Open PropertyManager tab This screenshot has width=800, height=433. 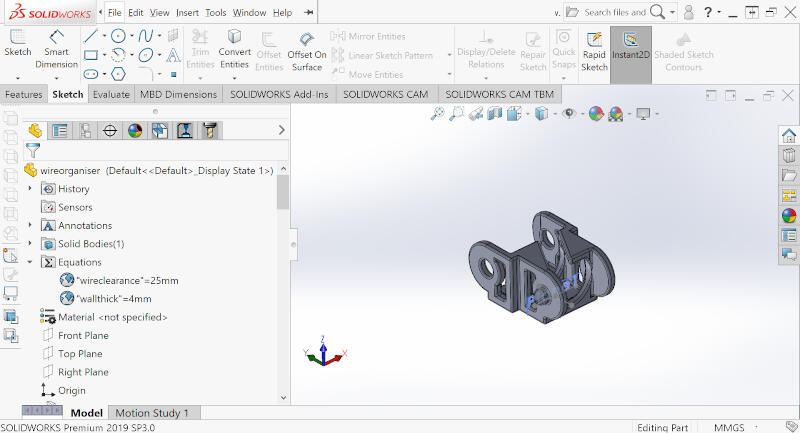click(60, 131)
